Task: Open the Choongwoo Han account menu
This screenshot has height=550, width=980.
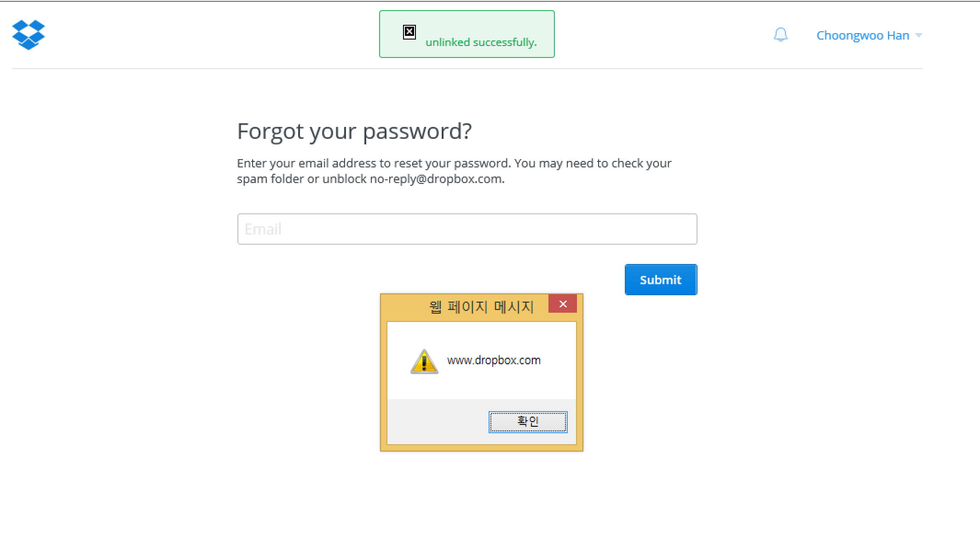Action: (x=863, y=35)
